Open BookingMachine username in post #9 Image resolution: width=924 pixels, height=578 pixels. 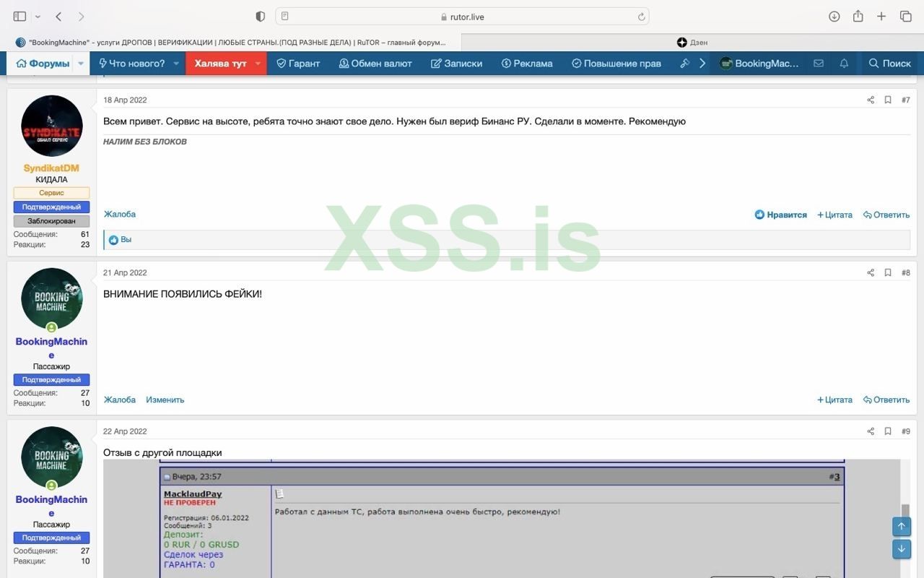[51, 506]
